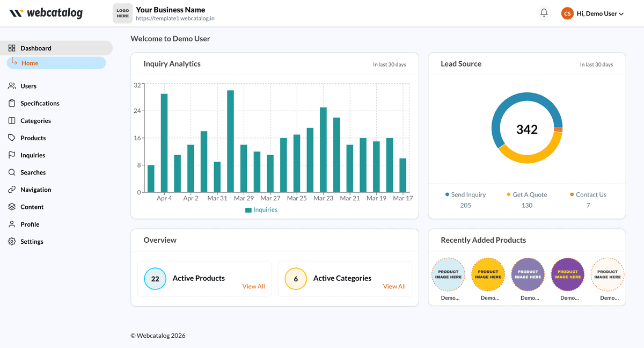The image size is (644, 348).
Task: Open the Categories menu item
Action: coord(35,121)
